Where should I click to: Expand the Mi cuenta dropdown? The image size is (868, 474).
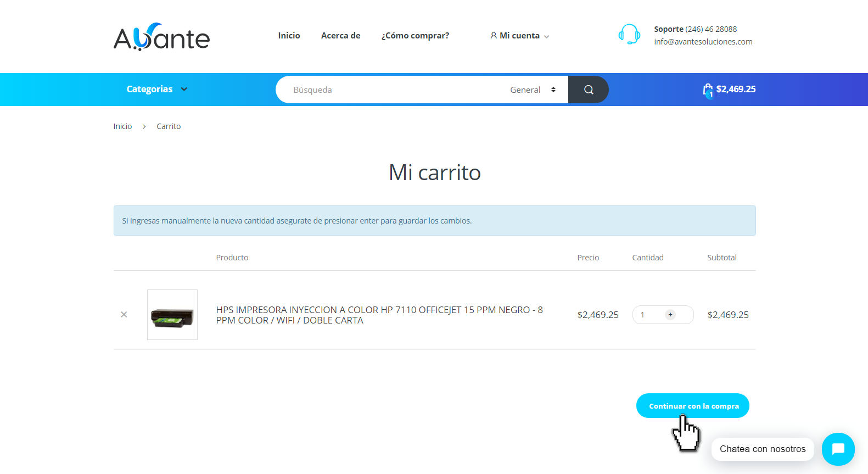coord(519,36)
